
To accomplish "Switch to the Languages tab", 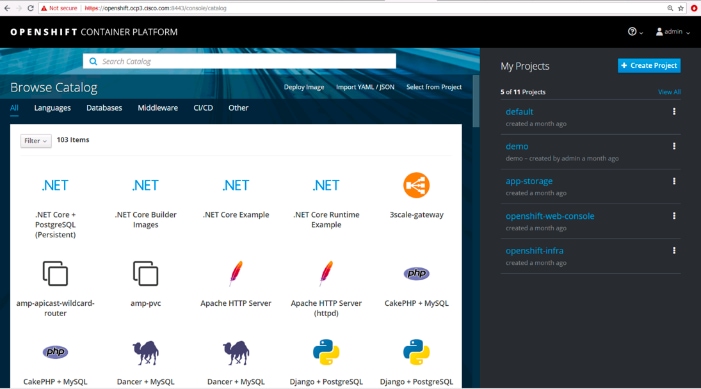I will tap(52, 108).
